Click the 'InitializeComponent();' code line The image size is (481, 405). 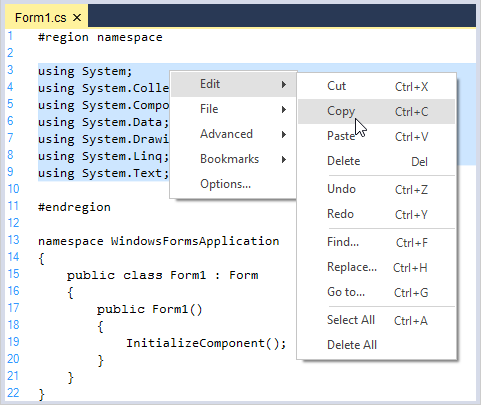tap(206, 343)
